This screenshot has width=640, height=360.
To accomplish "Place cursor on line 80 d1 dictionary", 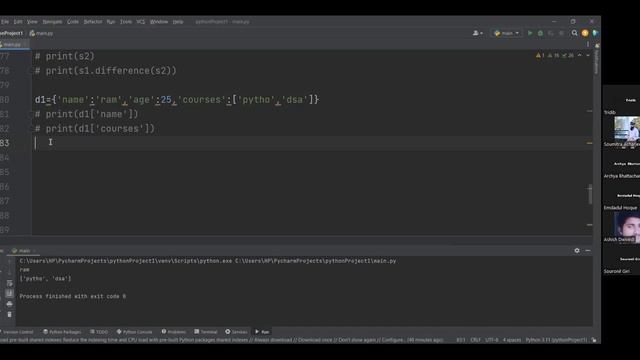I will 177,100.
